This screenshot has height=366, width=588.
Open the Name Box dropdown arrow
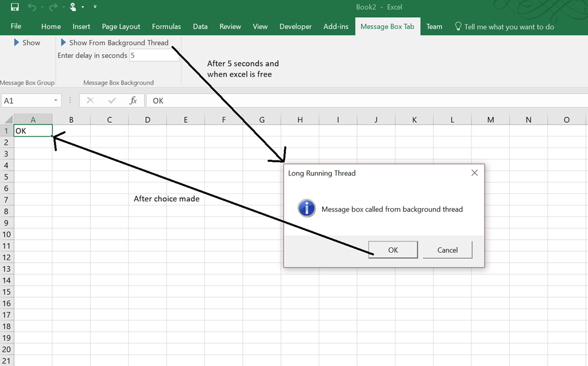coord(56,100)
